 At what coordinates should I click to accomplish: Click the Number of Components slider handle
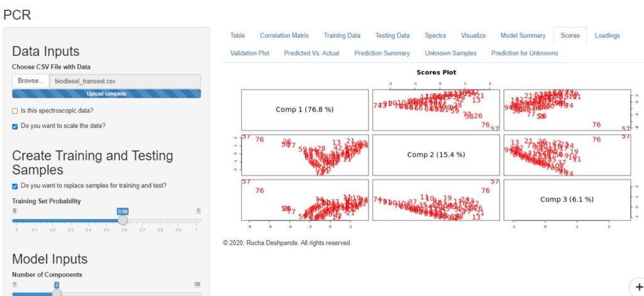[x=57, y=293]
